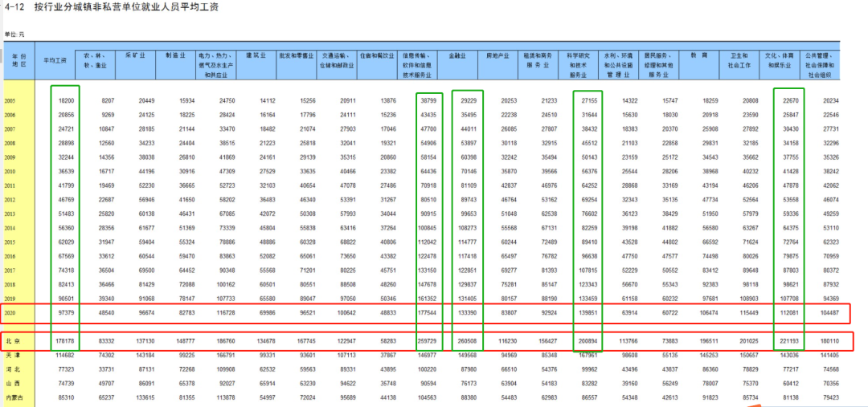Click Beijing health and social work cell 201025
868x407 pixels.
point(748,342)
